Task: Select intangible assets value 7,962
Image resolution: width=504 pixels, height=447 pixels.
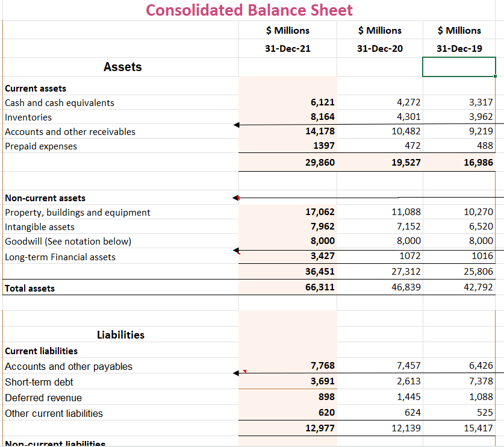Action: click(x=322, y=227)
